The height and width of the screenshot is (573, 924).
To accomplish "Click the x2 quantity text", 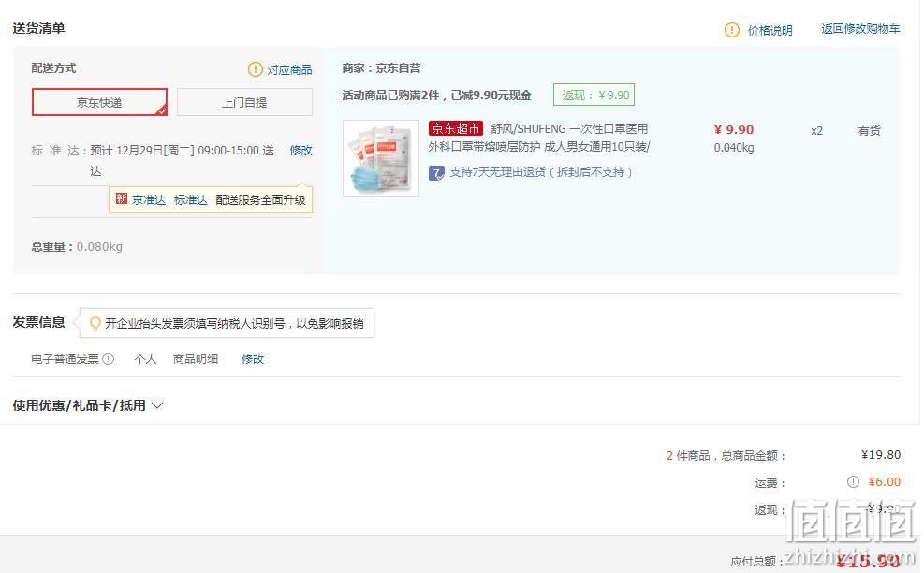I will [816, 131].
